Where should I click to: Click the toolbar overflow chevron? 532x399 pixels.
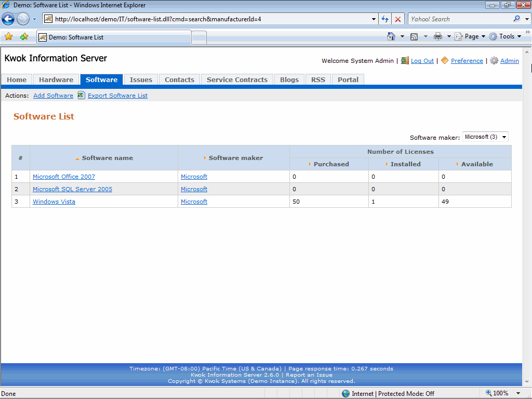(528, 32)
